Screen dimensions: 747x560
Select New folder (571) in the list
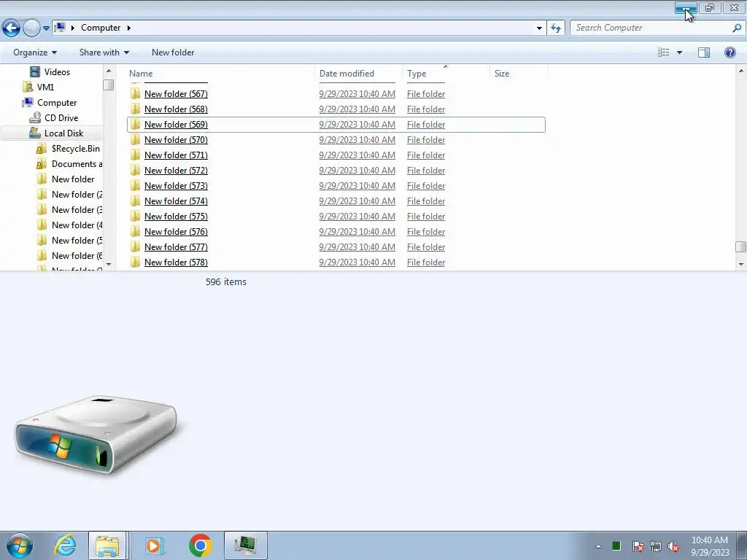point(176,155)
